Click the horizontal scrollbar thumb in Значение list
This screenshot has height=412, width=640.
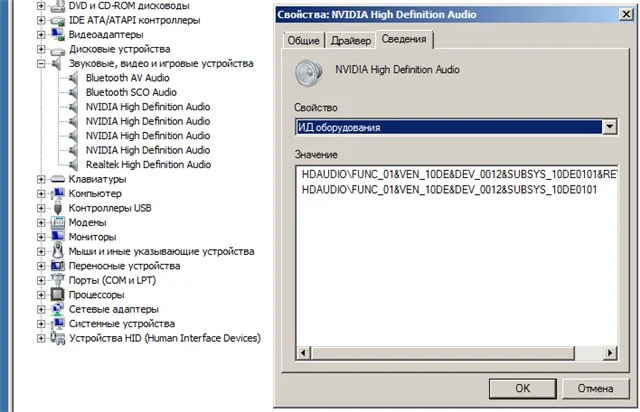tap(442, 353)
